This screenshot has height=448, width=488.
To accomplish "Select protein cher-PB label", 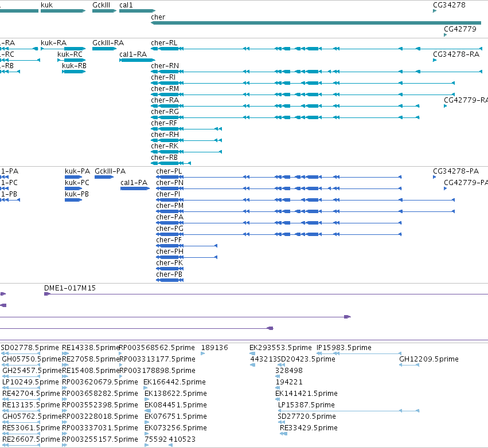I will pyautogui.click(x=169, y=274).
